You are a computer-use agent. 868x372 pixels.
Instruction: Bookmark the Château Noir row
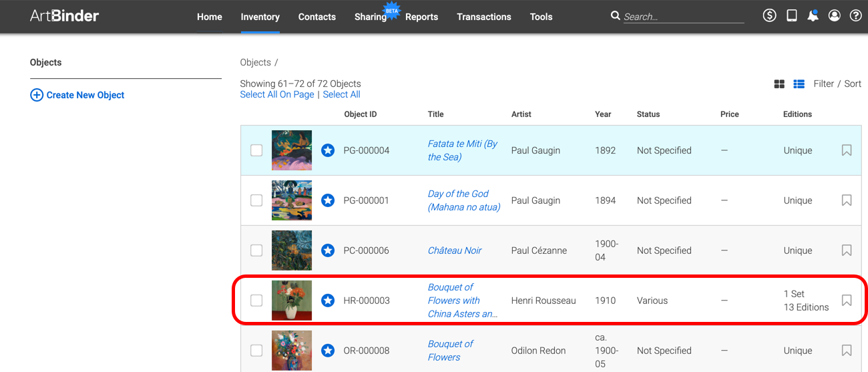tap(847, 250)
